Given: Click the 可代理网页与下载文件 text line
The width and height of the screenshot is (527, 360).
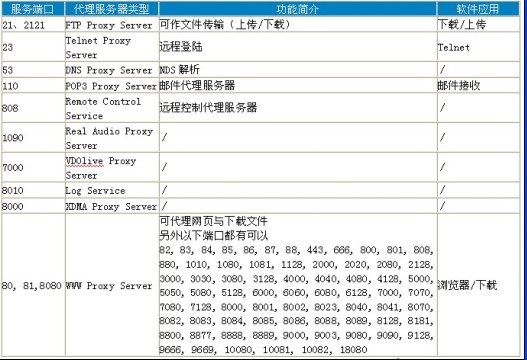Looking at the screenshot, I should (x=214, y=221).
